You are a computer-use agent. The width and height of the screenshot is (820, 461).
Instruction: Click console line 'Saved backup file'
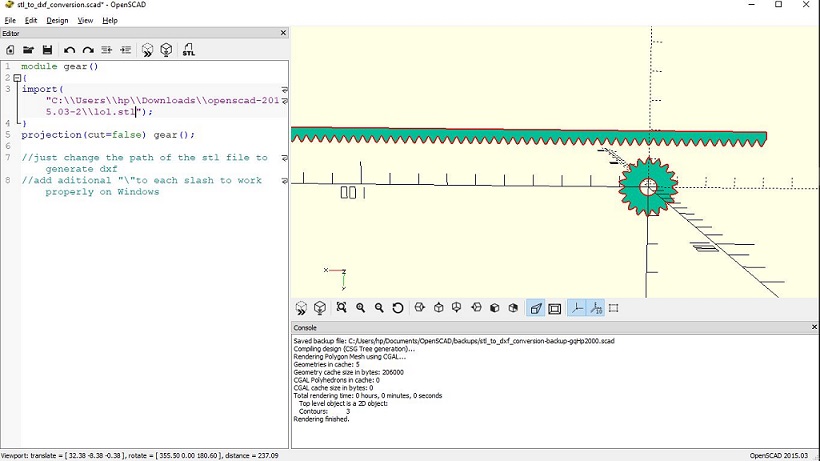[454, 341]
